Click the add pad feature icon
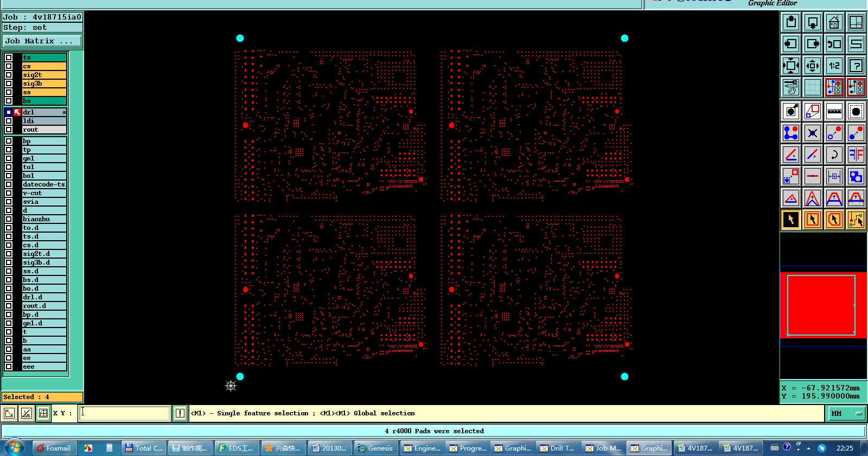 [791, 111]
